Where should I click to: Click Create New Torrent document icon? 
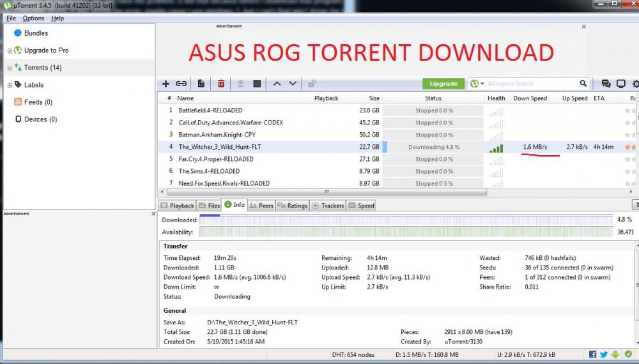(x=201, y=84)
